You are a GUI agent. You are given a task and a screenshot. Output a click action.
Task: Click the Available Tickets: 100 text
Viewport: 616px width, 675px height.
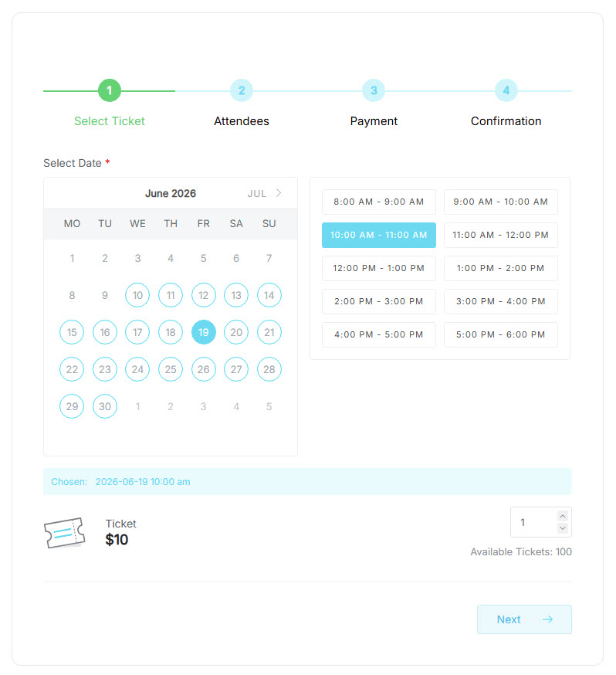[x=521, y=552]
